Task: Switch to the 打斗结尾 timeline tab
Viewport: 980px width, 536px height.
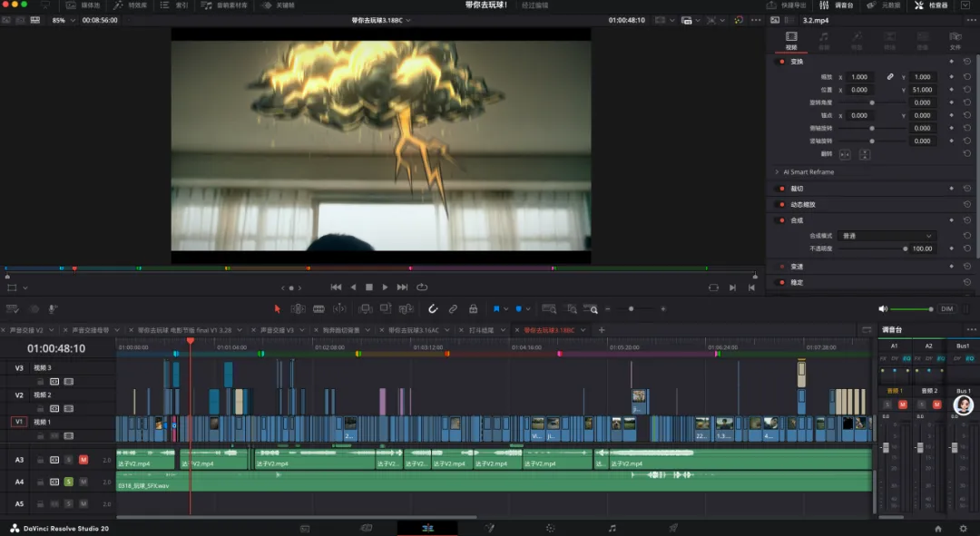Action: click(481, 330)
